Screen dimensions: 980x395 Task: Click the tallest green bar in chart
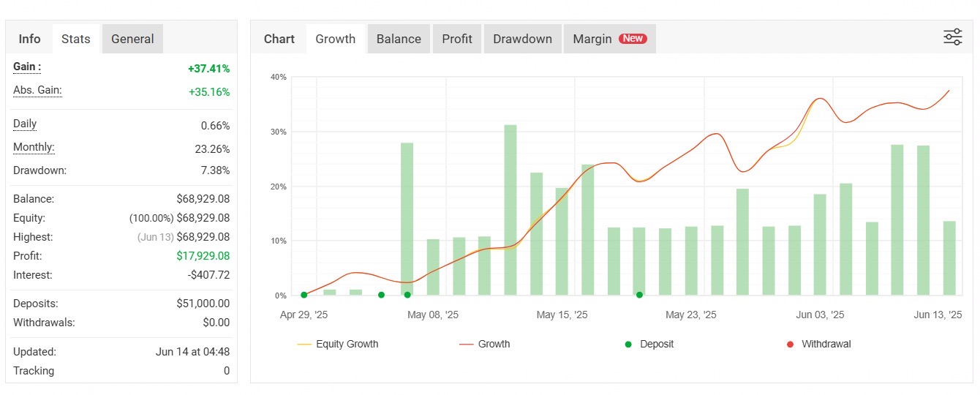510,212
